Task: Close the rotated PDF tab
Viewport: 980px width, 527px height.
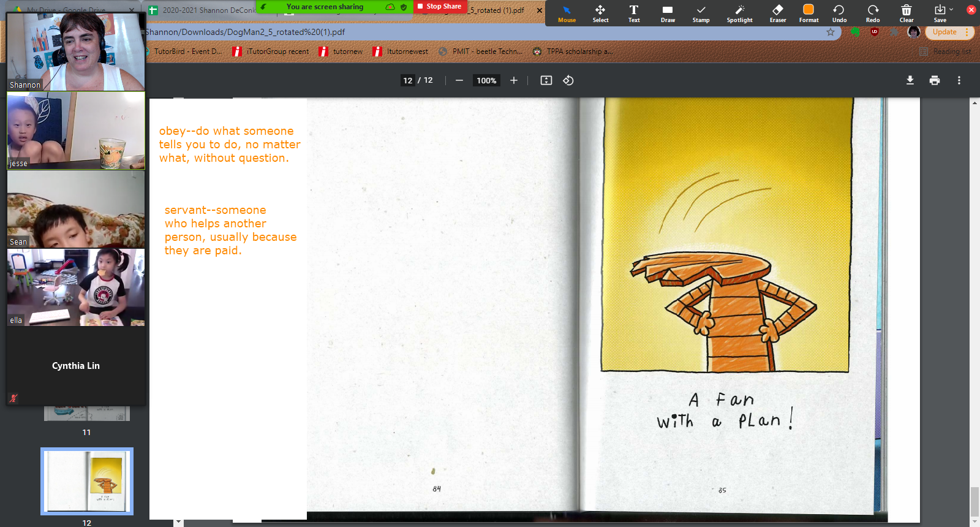Action: pos(540,10)
